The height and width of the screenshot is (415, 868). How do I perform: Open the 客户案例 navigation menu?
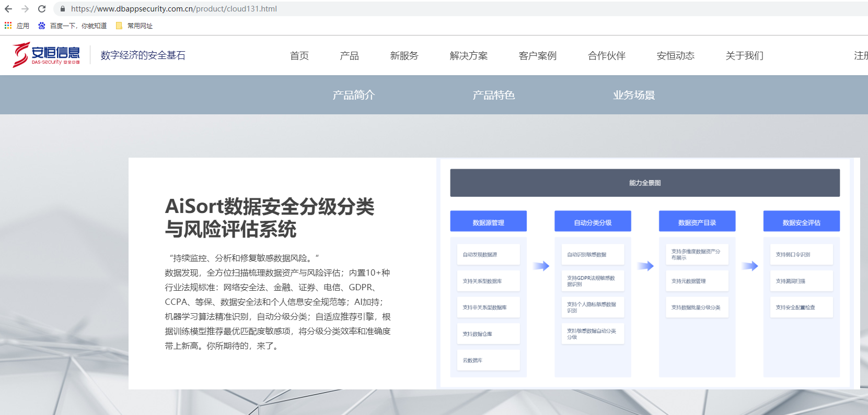click(x=538, y=55)
